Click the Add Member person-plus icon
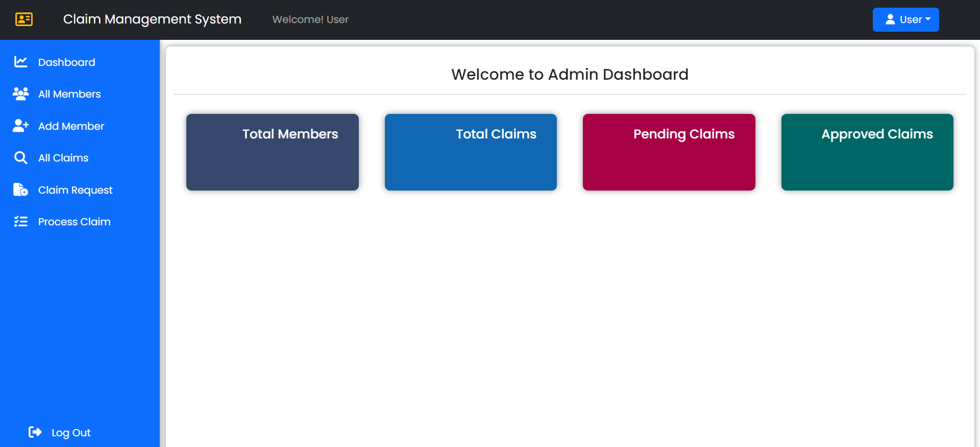 (x=21, y=126)
